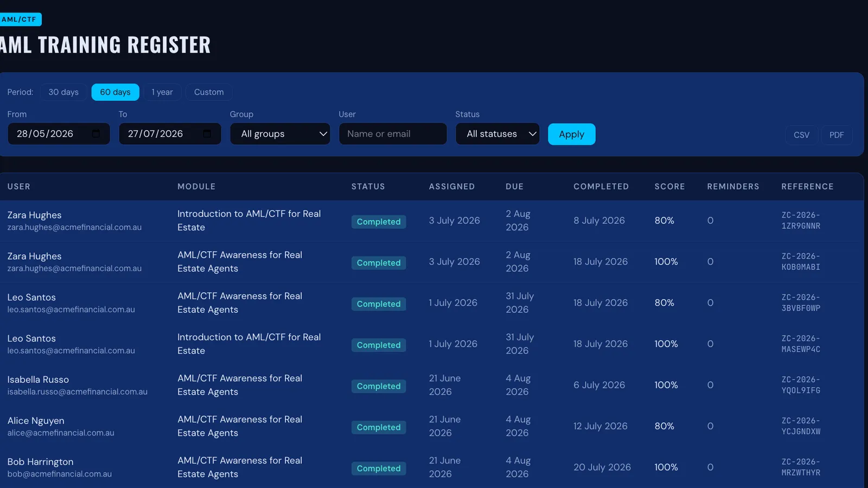Select the 1 year period
The image size is (868, 488).
tap(162, 92)
